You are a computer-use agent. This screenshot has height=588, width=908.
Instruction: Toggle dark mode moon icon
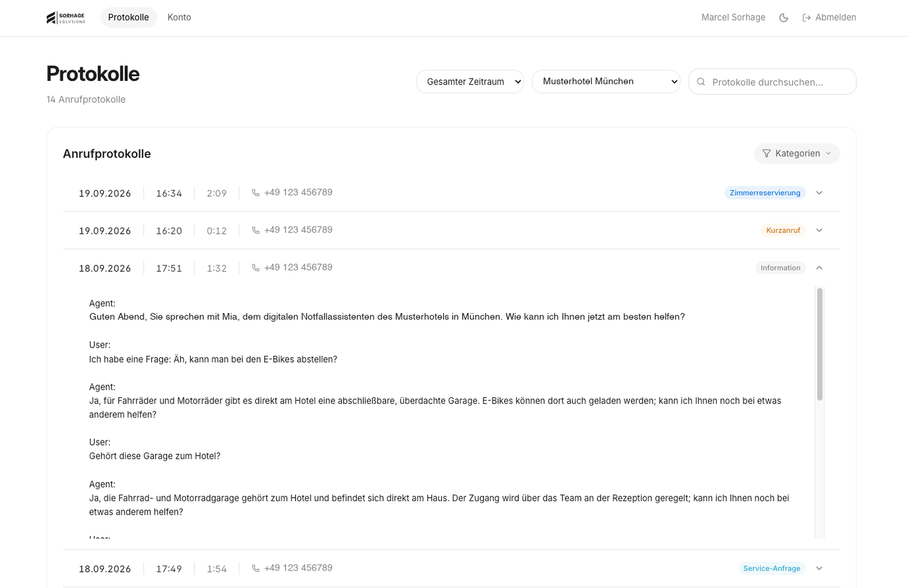784,18
